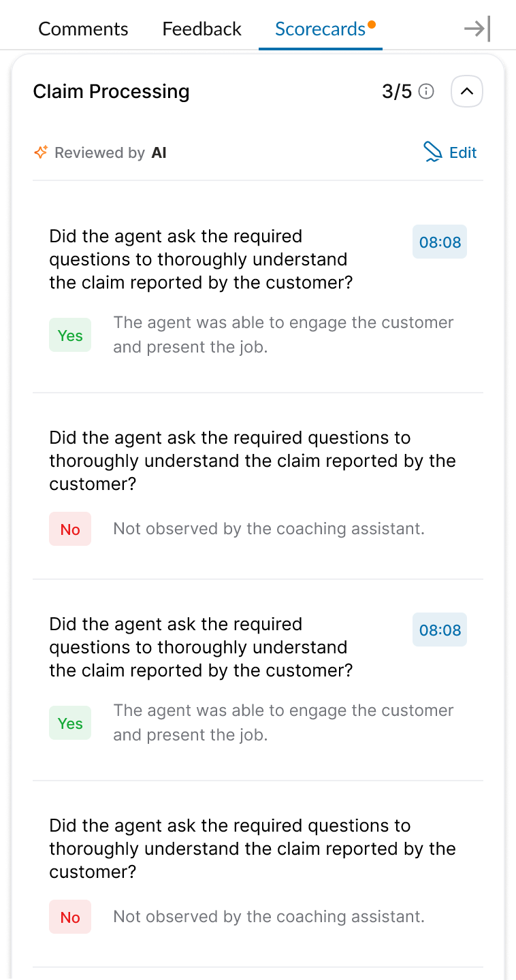Click the first No answer badge
The width and height of the screenshot is (516, 980).
tap(70, 529)
